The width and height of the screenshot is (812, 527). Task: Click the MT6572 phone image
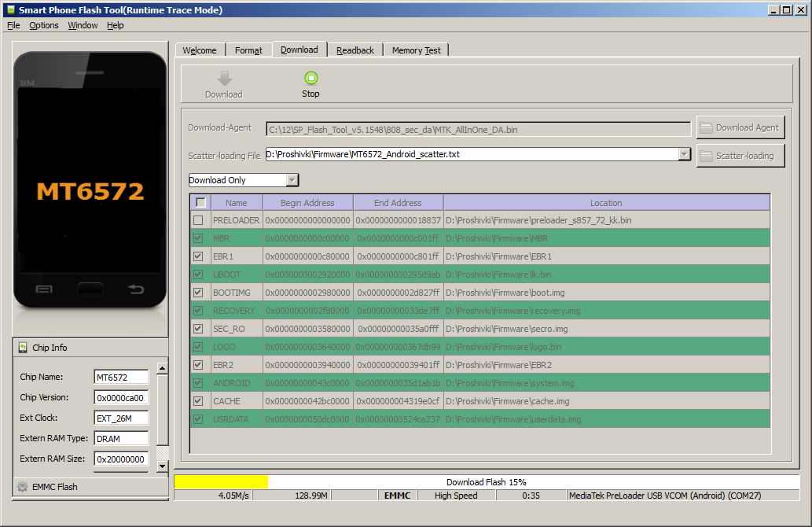click(x=90, y=180)
